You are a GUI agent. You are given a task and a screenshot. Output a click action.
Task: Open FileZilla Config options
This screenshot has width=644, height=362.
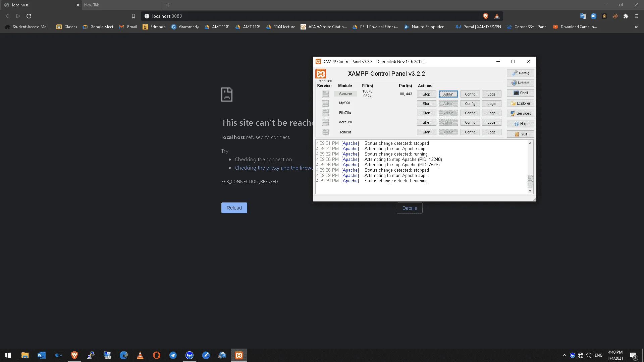pyautogui.click(x=470, y=113)
